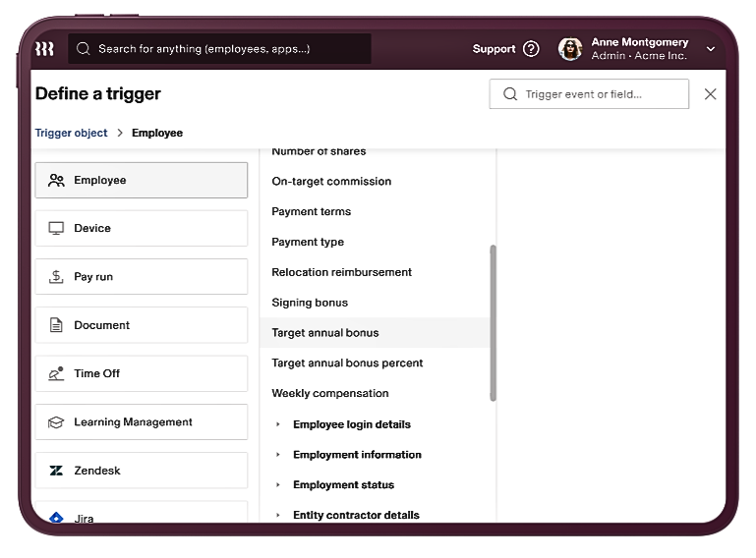Select the Time Off trigger object
The width and height of the screenshot is (756, 558).
click(x=142, y=373)
